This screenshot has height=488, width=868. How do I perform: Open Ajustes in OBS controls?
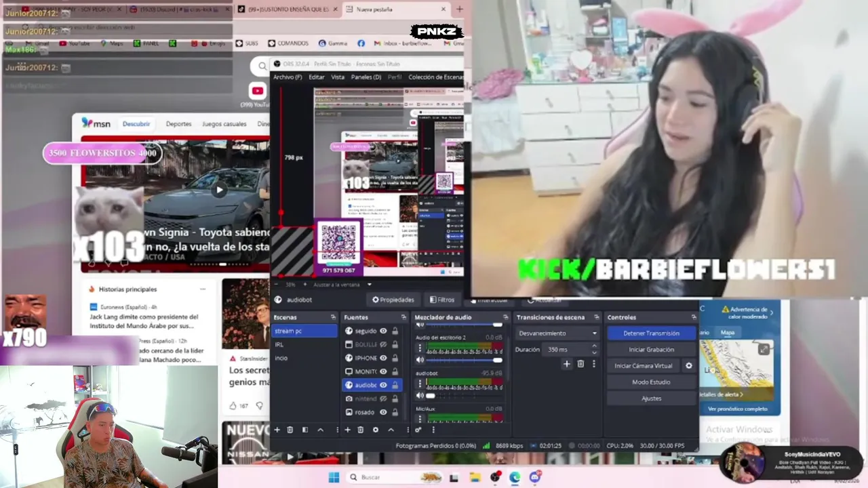(x=651, y=399)
